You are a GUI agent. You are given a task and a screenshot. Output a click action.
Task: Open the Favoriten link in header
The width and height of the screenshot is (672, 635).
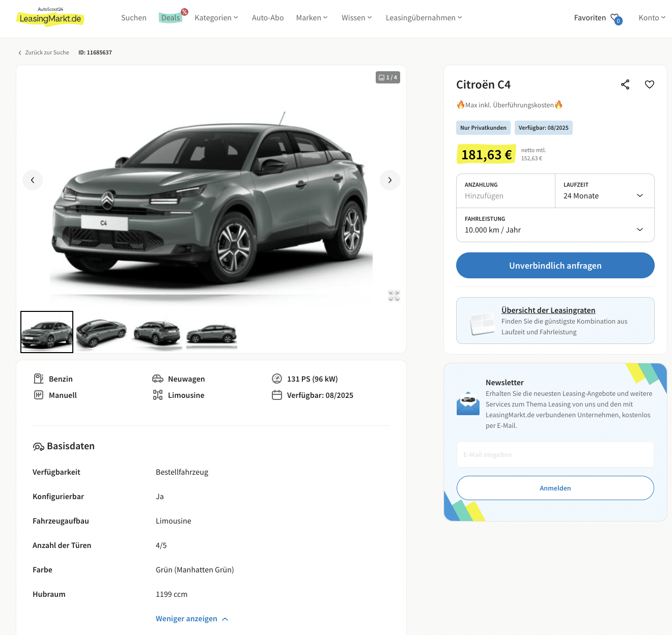tap(590, 18)
